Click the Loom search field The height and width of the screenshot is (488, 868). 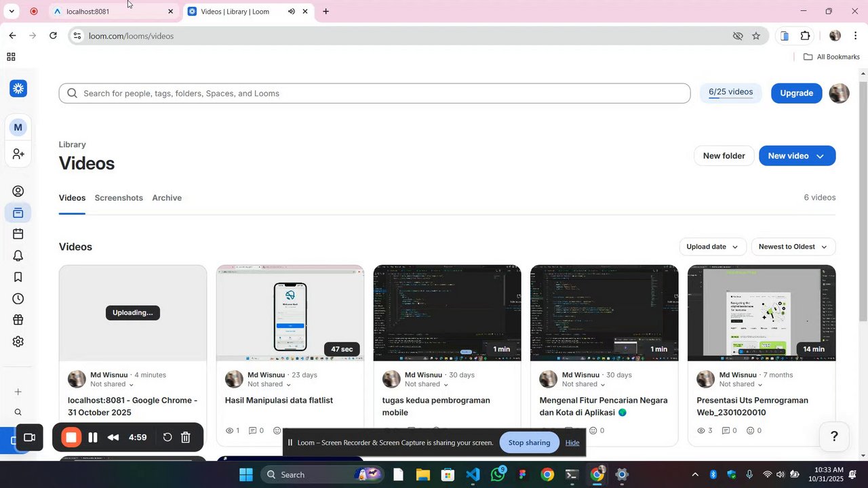pos(374,94)
